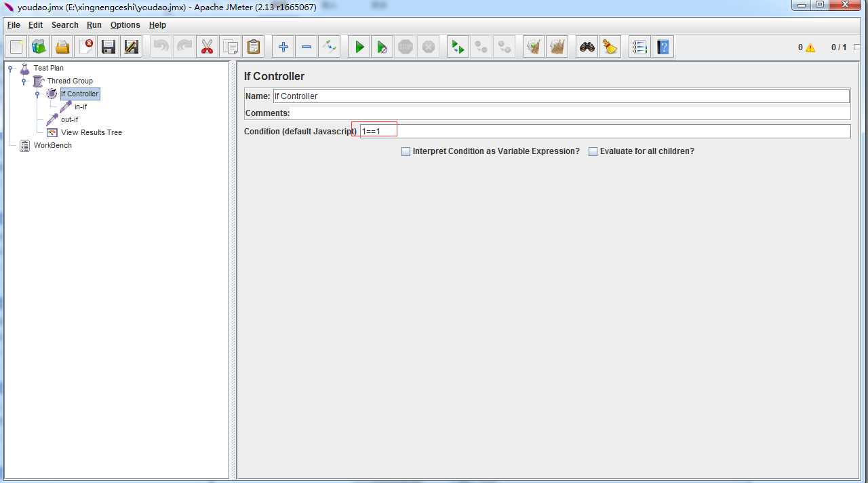
Task: Open the Help question mark icon
Action: click(663, 47)
